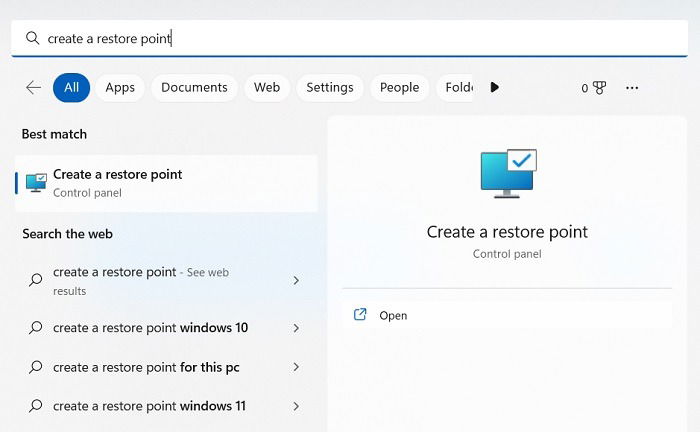Switch to the Apps filter
Image resolution: width=700 pixels, height=432 pixels.
pos(120,87)
